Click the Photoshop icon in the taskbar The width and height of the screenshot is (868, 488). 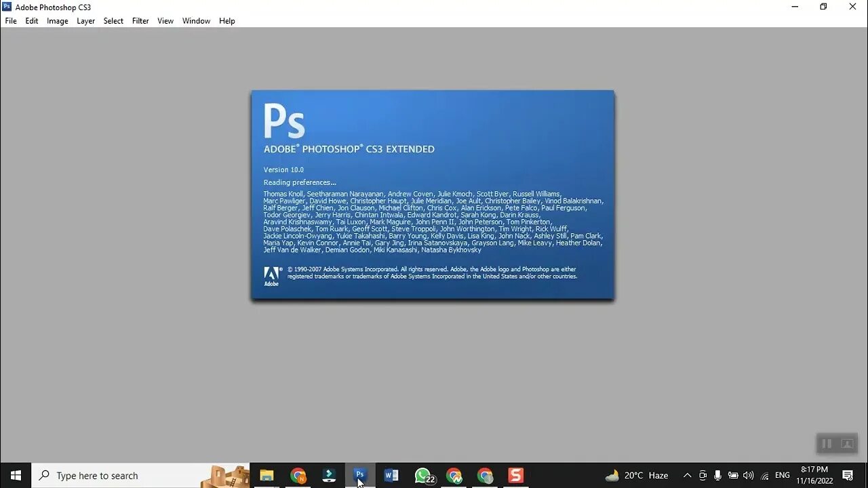(360, 476)
